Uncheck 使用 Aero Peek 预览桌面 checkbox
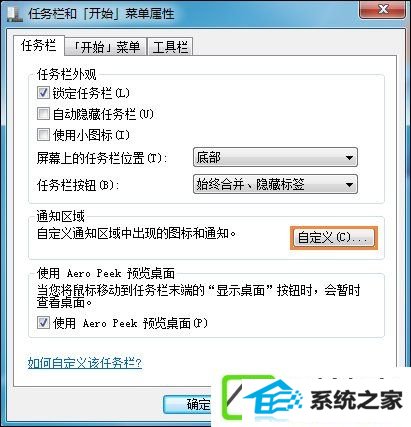 [43, 323]
